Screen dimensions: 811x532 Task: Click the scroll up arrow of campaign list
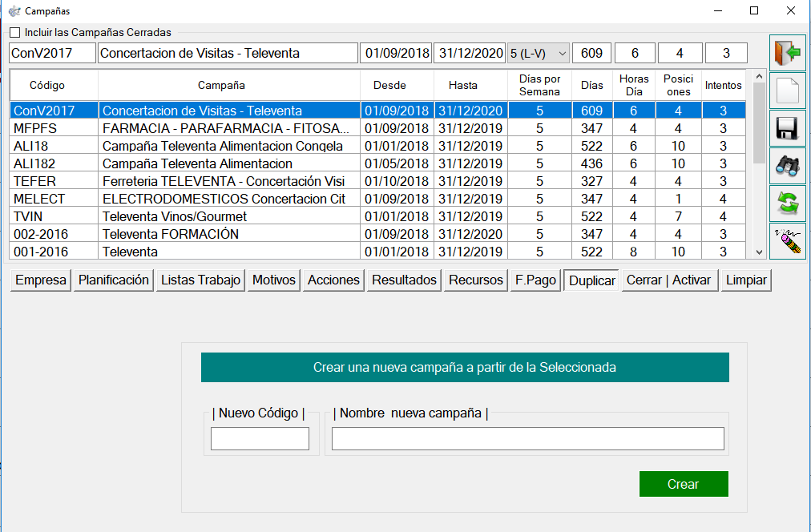759,77
